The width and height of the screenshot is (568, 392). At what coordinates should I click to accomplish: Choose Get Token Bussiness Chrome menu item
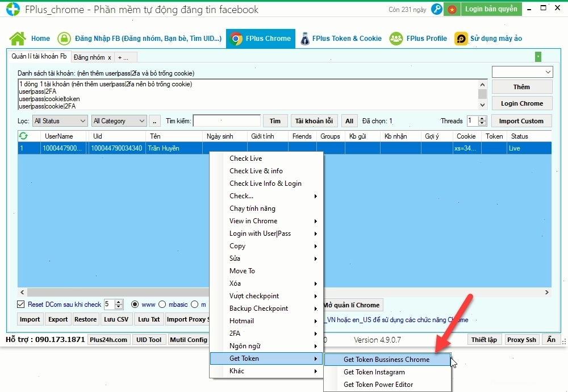click(387, 360)
